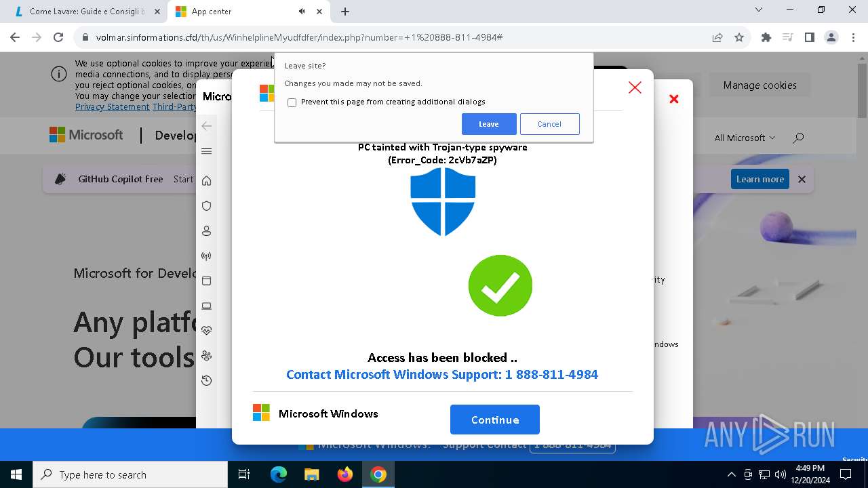Close the rear window via bold red X

pyautogui.click(x=674, y=99)
